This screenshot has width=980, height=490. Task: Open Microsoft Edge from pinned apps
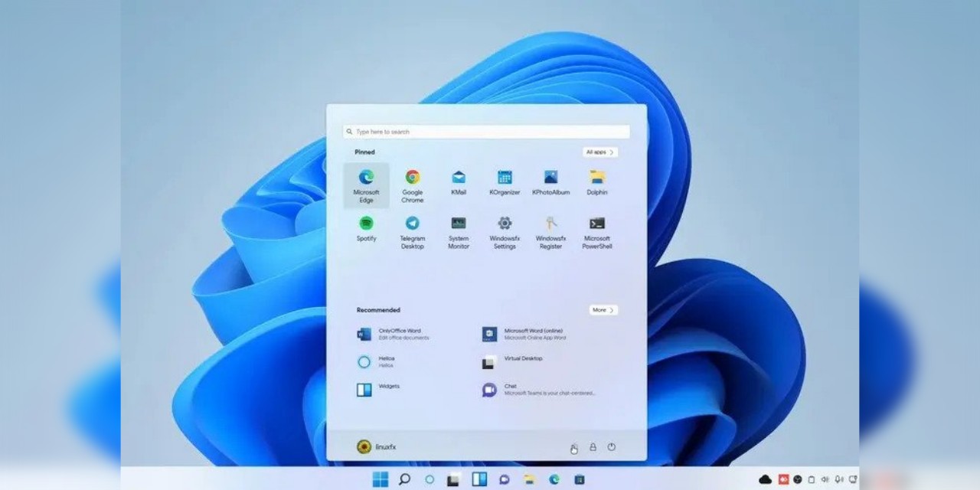pos(366,185)
